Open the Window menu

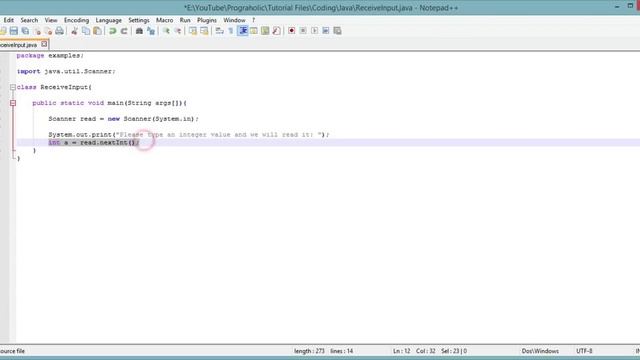click(x=234, y=20)
